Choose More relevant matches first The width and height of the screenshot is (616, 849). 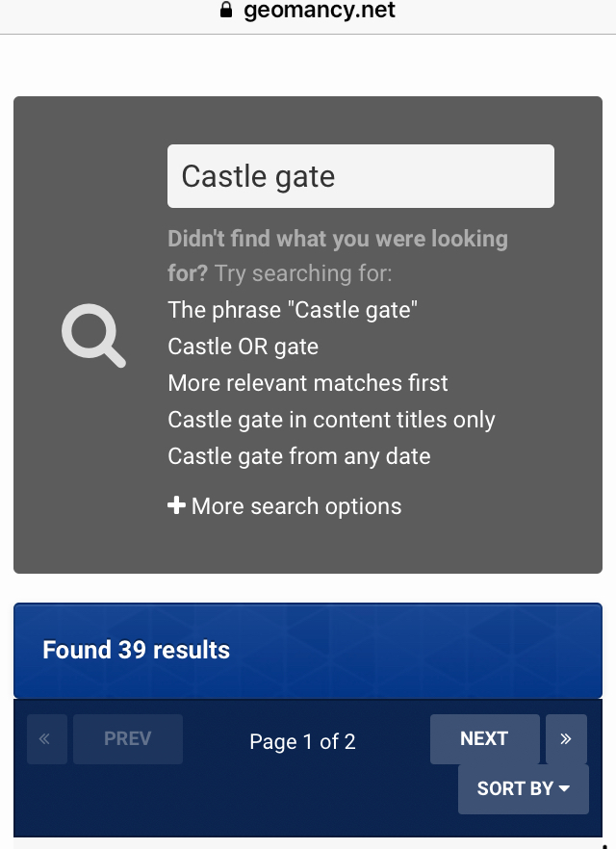tap(308, 383)
